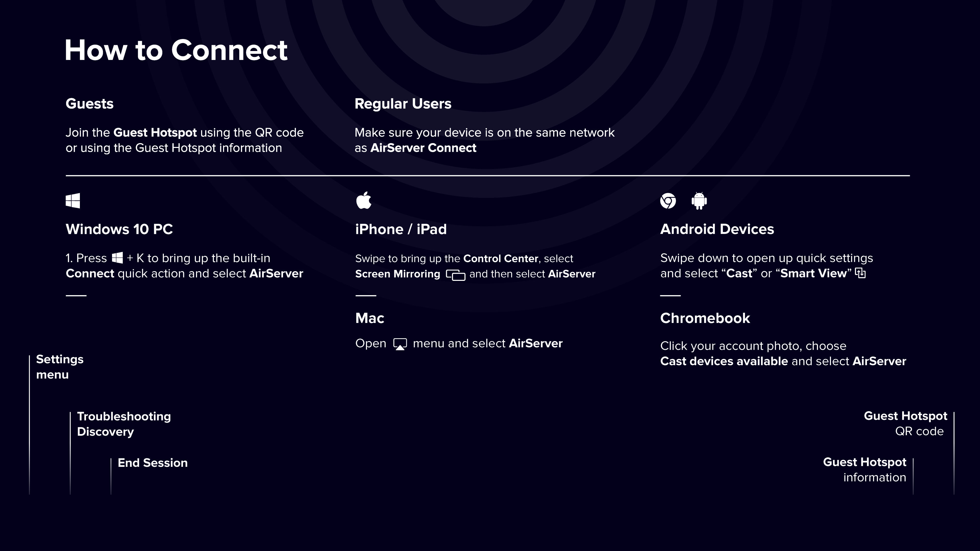Click the Guest Hotspot QR code label
Image resolution: width=980 pixels, height=551 pixels.
(905, 423)
